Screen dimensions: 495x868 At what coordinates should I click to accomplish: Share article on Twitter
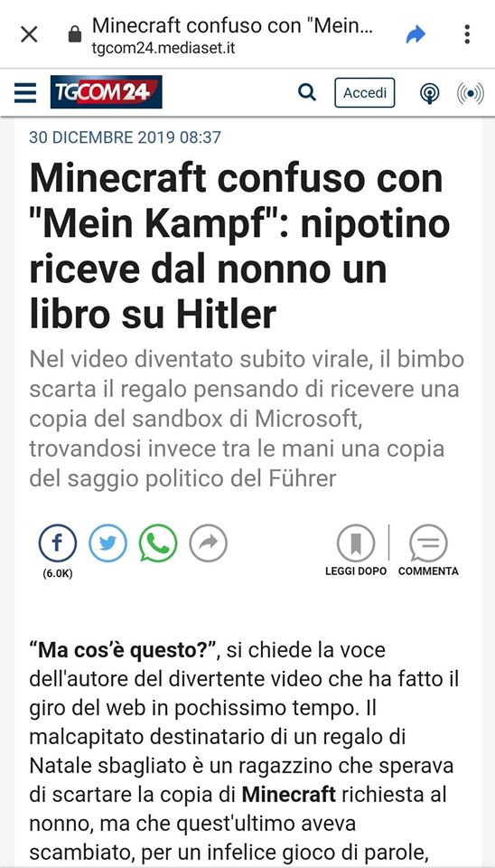(107, 543)
